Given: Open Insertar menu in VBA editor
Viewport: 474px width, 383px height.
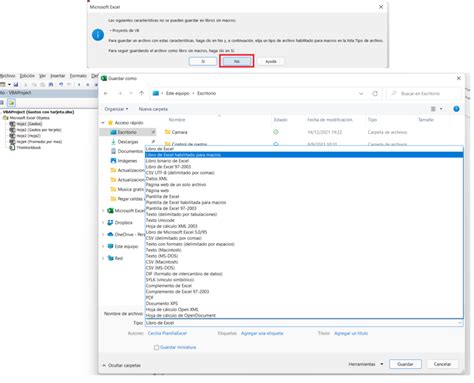Looking at the screenshot, I should tap(58, 76).
